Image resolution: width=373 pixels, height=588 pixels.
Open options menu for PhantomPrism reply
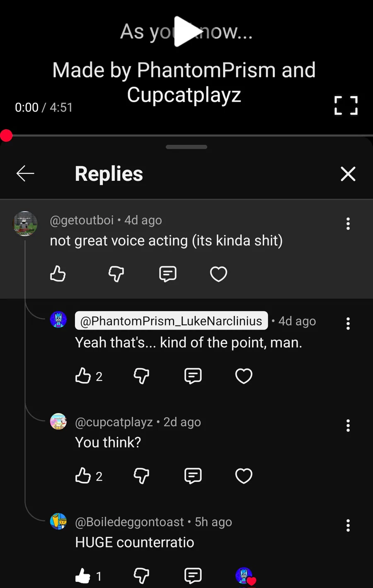tap(348, 323)
